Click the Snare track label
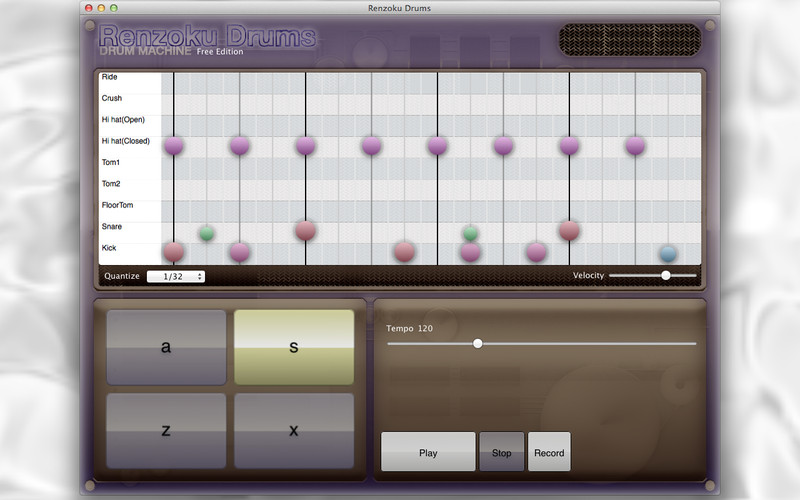Screen dimensions: 800x500 [112, 227]
